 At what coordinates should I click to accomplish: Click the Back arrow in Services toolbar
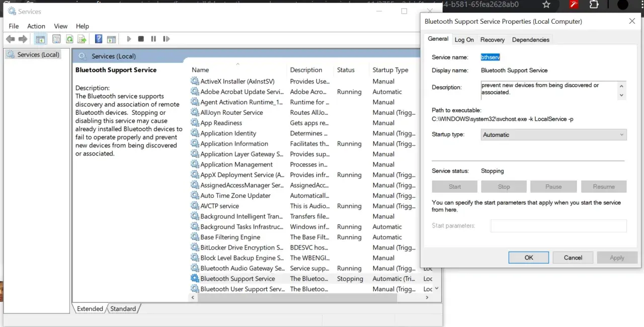tap(10, 39)
